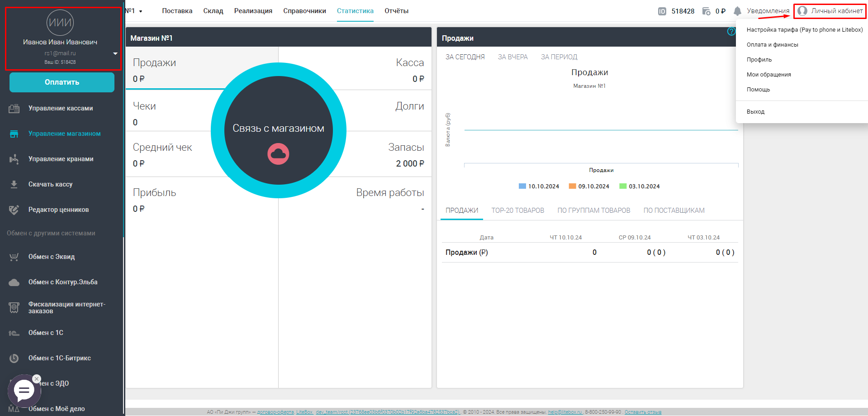Viewport: 868px width, 416px height.
Task: Open the Склад menu
Action: 213,11
